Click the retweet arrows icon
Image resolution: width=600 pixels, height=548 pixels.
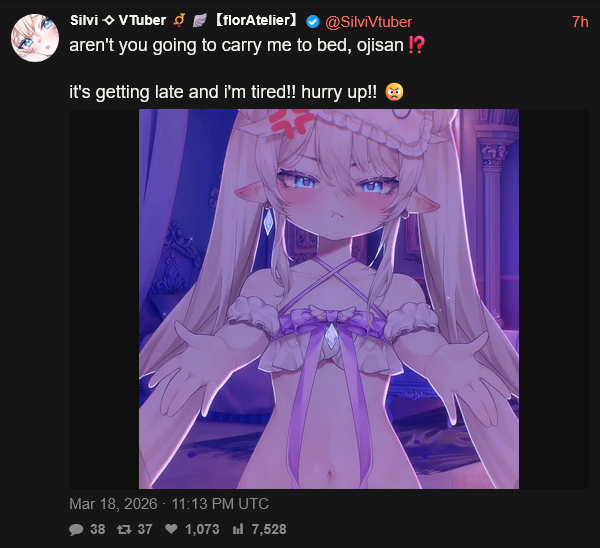pos(124,529)
